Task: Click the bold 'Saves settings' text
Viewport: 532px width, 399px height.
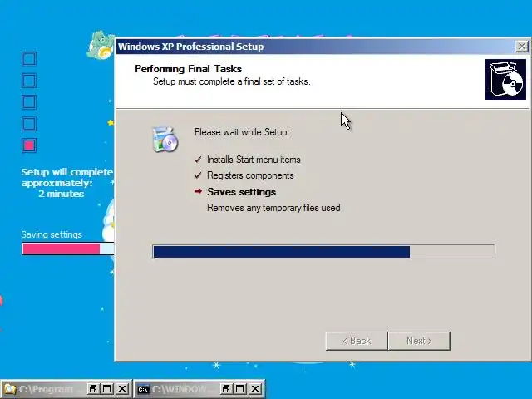Action: click(x=242, y=192)
